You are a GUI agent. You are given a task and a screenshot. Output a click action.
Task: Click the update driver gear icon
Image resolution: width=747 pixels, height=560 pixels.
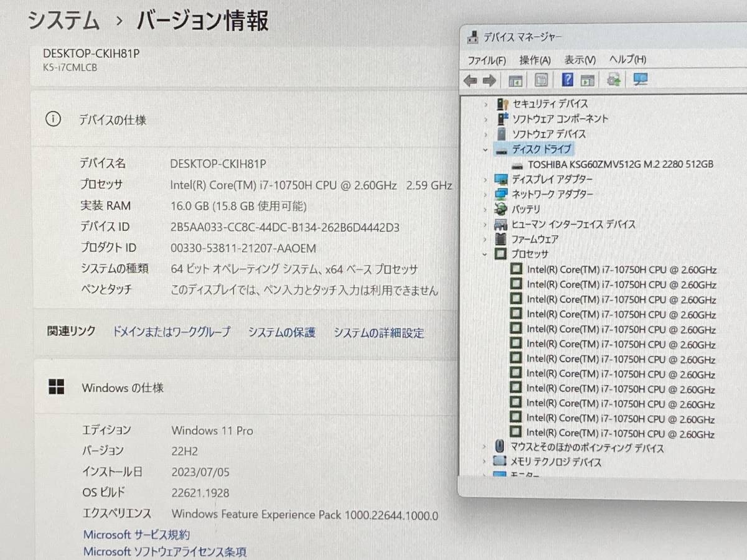click(x=614, y=80)
